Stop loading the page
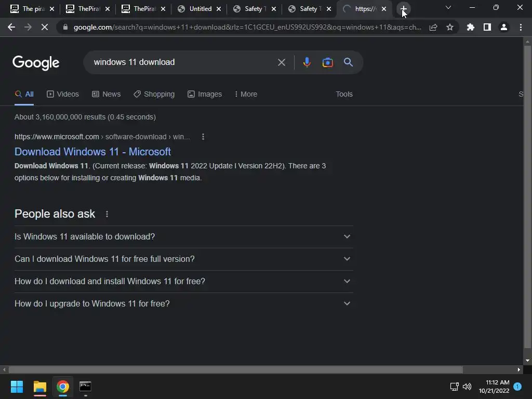This screenshot has height=399, width=532. point(45,27)
